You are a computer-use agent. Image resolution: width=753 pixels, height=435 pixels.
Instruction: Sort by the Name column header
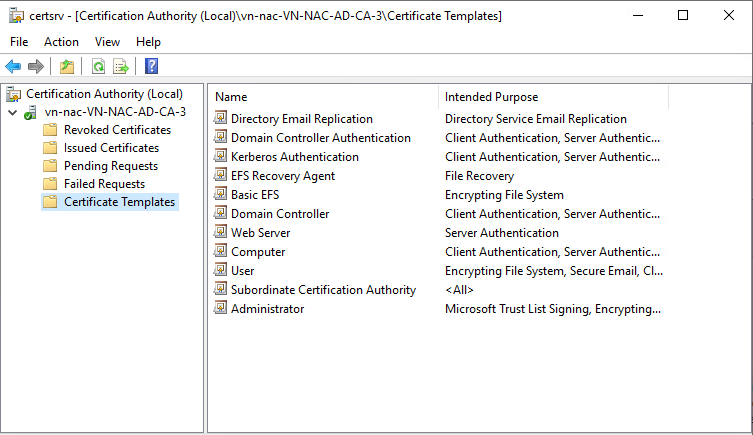[324, 97]
